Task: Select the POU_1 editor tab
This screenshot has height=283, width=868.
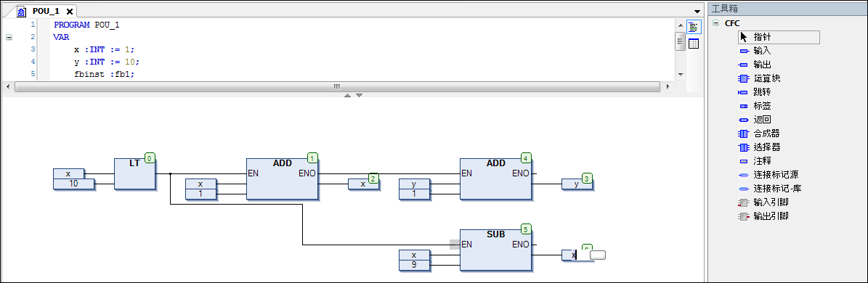Action: tap(46, 10)
